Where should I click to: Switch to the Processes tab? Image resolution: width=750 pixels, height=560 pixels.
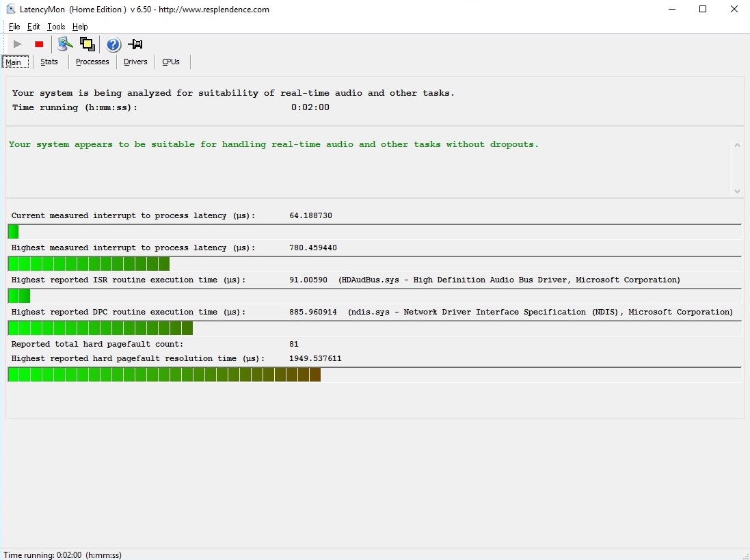tap(92, 62)
